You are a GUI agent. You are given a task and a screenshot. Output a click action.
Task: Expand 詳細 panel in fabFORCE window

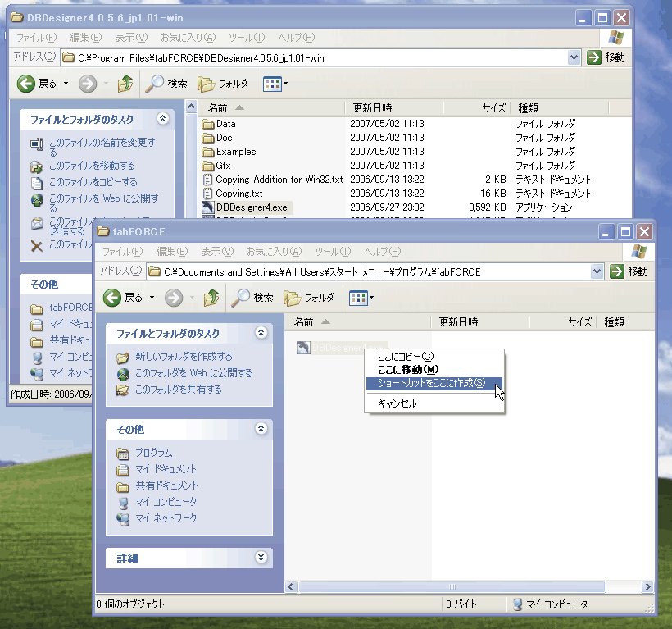[x=261, y=557]
